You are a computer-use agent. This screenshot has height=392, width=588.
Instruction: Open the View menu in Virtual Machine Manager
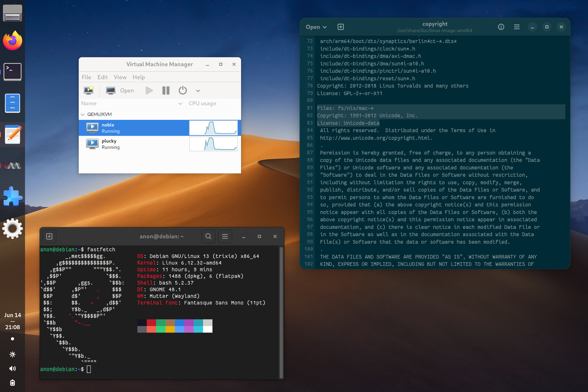120,77
